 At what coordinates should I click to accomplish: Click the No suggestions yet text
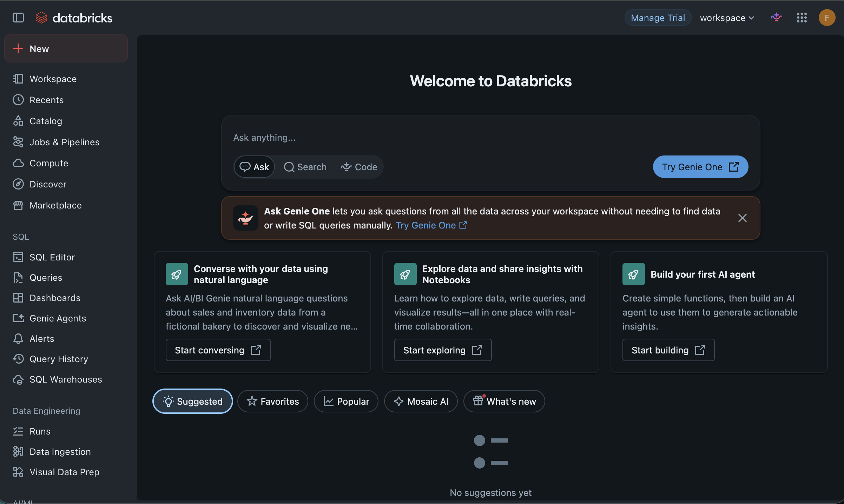(x=490, y=492)
